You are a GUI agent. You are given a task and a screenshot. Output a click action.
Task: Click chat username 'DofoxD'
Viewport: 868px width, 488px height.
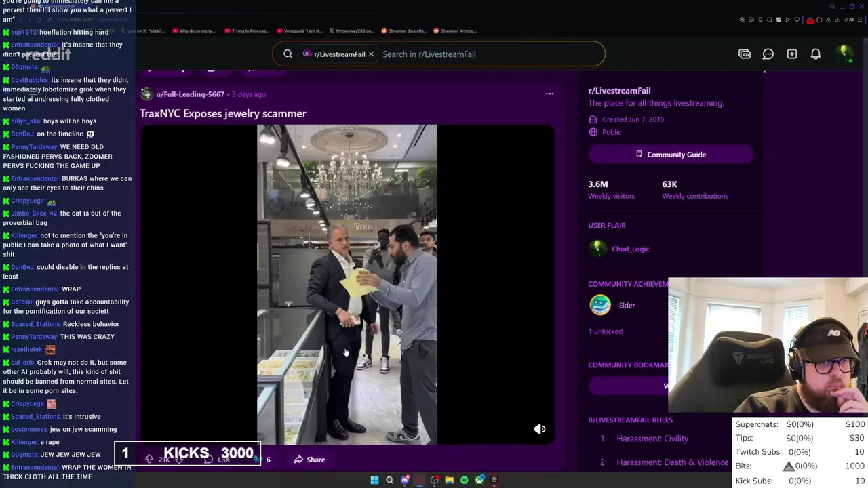tap(22, 302)
